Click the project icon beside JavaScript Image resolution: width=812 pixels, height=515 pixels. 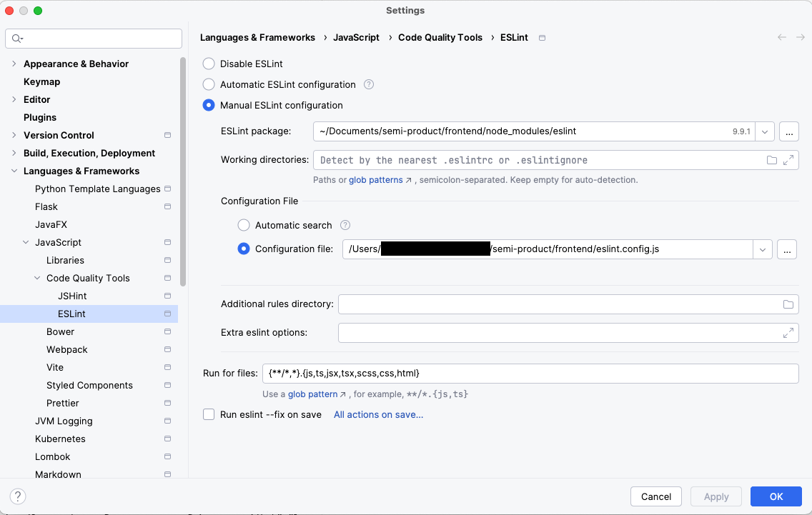pos(167,242)
